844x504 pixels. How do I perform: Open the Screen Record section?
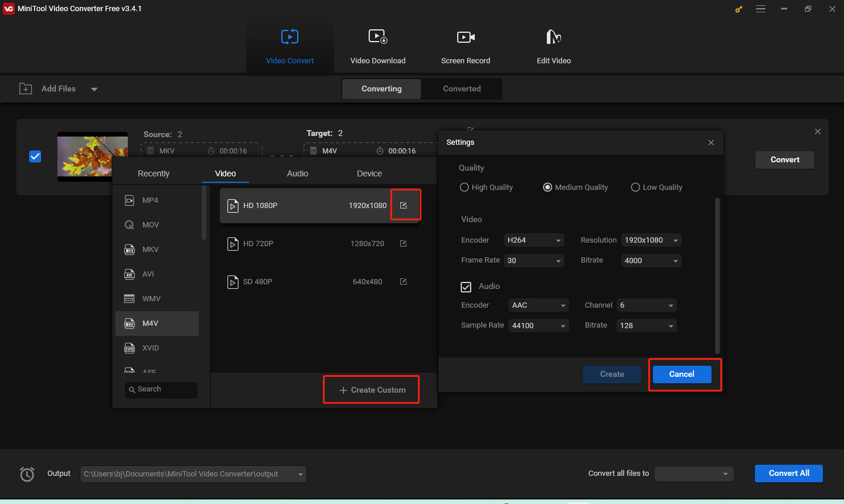[465, 47]
